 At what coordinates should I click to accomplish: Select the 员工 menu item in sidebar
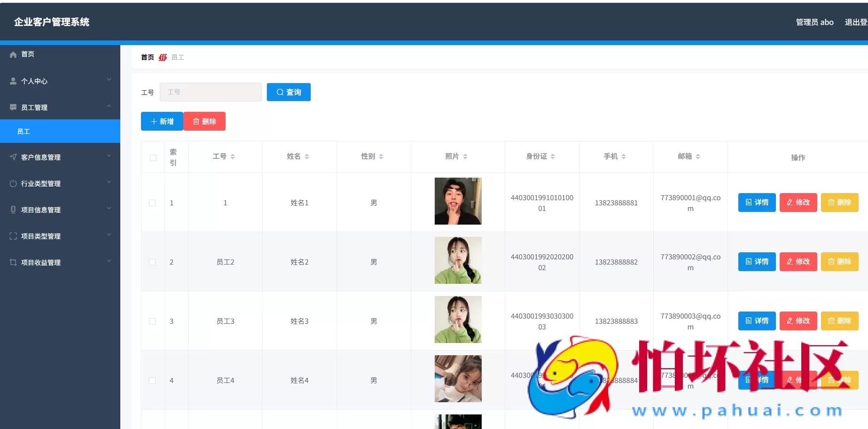24,131
